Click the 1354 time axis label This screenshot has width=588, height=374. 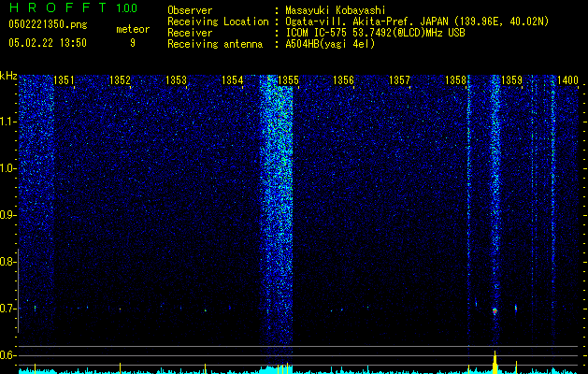pos(232,80)
